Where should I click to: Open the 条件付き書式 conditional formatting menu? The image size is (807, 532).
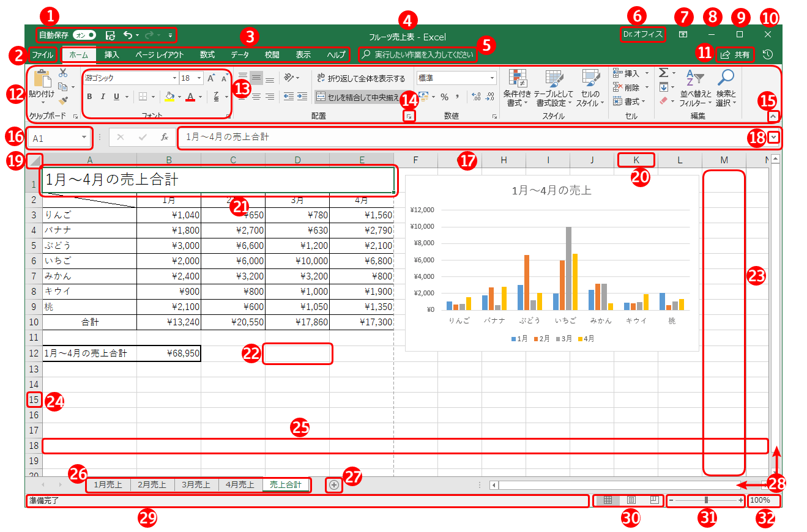(518, 88)
